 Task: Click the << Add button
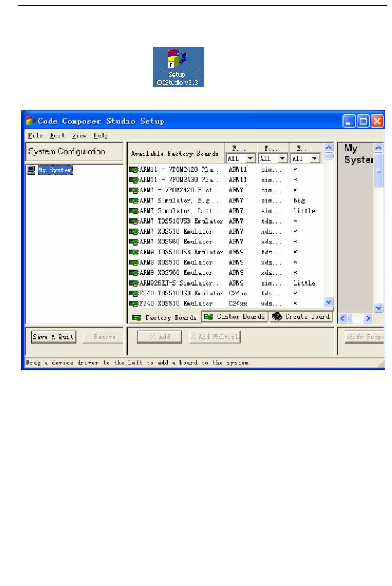coord(159,337)
